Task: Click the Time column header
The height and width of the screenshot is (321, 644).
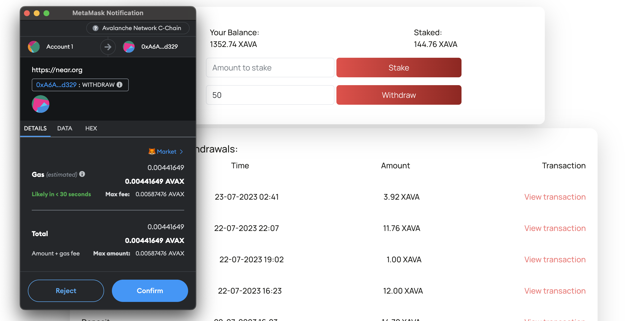Action: coord(240,166)
